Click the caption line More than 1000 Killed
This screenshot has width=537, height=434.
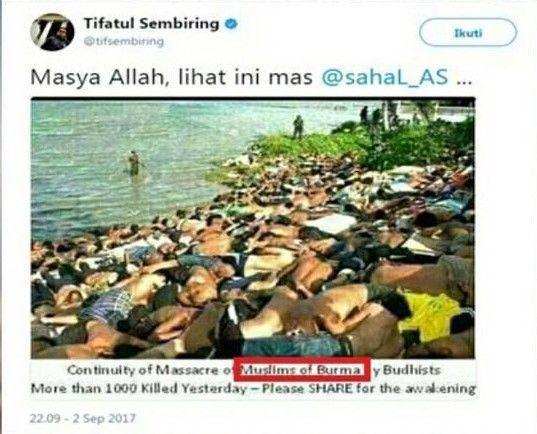click(253, 389)
